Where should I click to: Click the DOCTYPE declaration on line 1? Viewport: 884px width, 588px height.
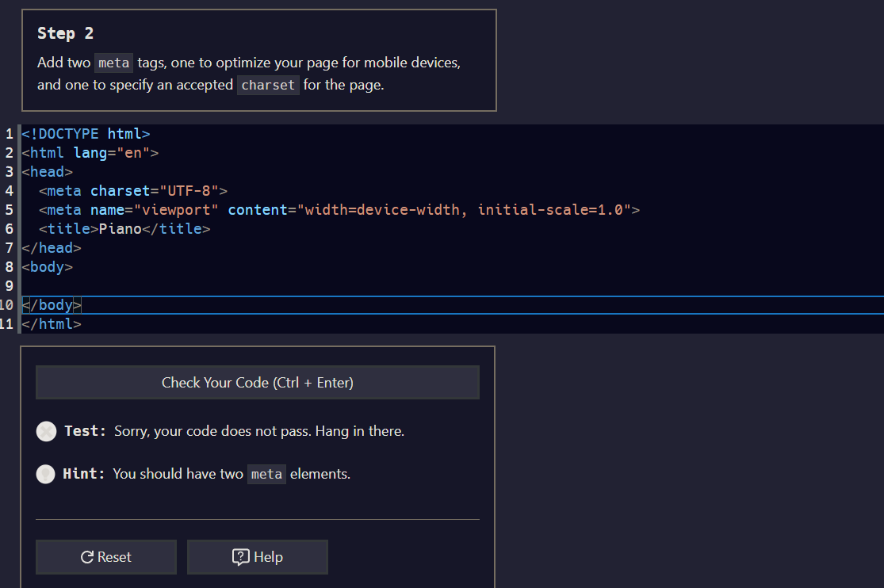[x=85, y=133]
